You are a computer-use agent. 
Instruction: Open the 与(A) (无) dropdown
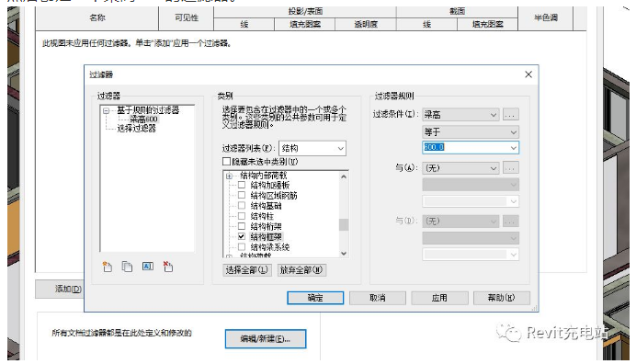pyautogui.click(x=460, y=167)
